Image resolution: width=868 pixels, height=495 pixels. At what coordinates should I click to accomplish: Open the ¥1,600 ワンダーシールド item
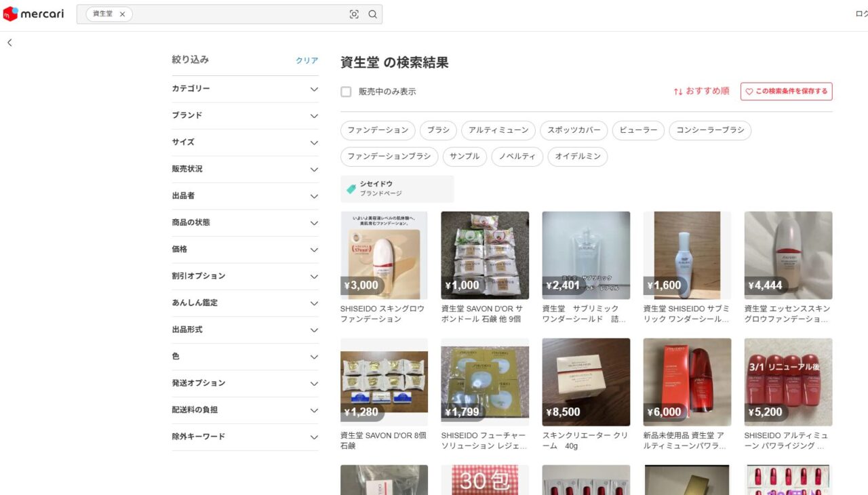pos(687,256)
